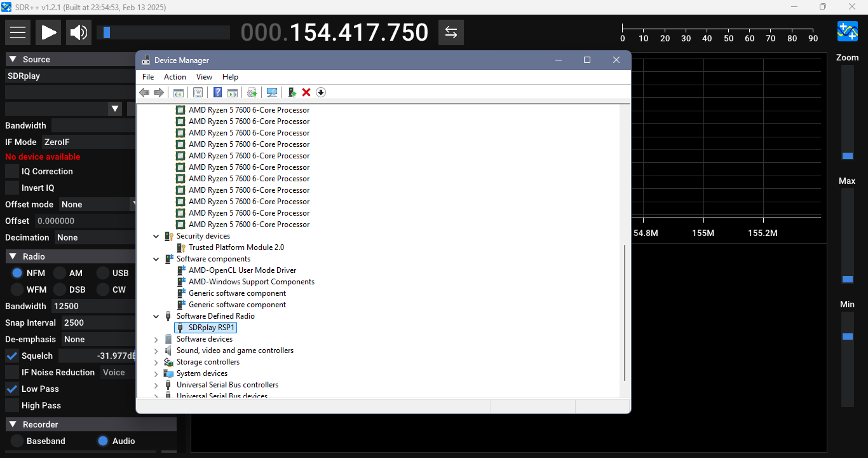The height and width of the screenshot is (458, 868).
Task: Collapse the Recorder section header
Action: [91, 424]
